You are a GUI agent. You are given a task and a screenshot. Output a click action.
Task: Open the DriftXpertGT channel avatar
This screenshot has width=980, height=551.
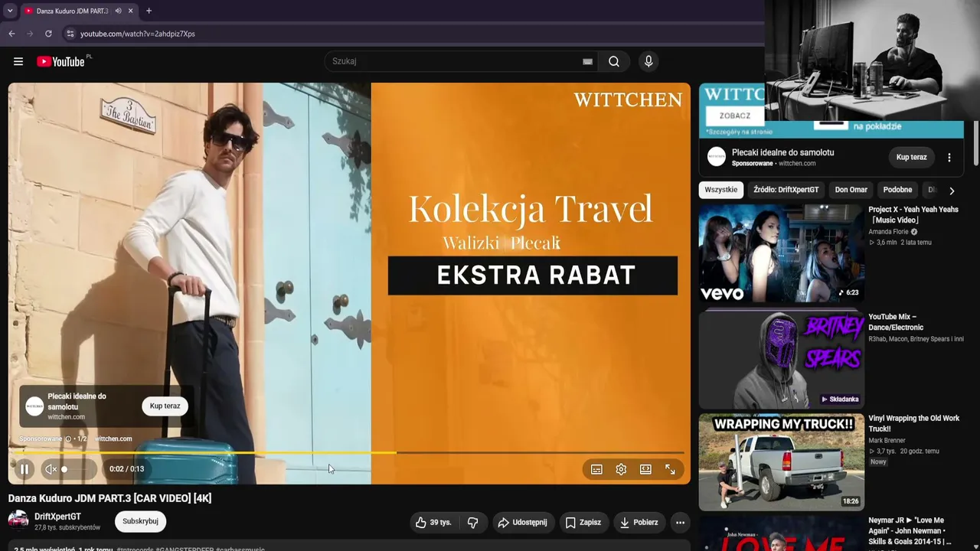(x=18, y=521)
